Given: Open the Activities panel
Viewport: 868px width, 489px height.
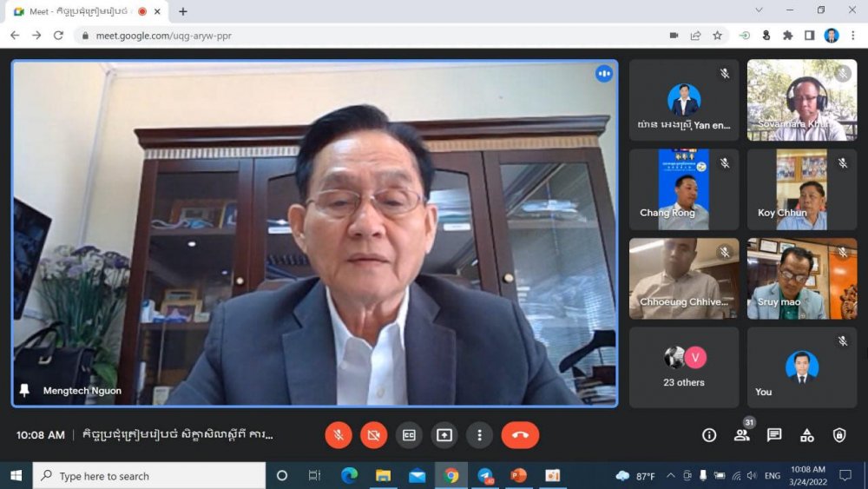Looking at the screenshot, I should click(x=806, y=435).
